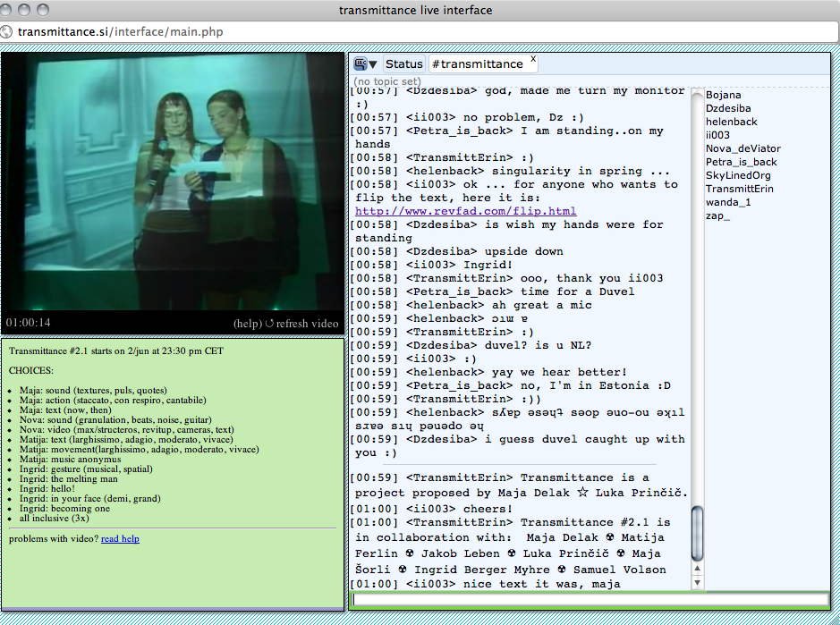
Task: Select user ii003 in the nick list
Action: 717,135
